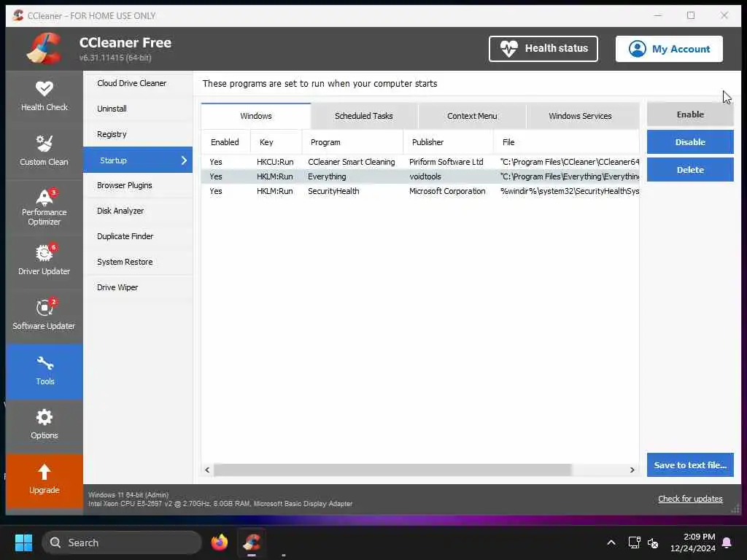
Task: Click the Check for updates link
Action: (690, 499)
